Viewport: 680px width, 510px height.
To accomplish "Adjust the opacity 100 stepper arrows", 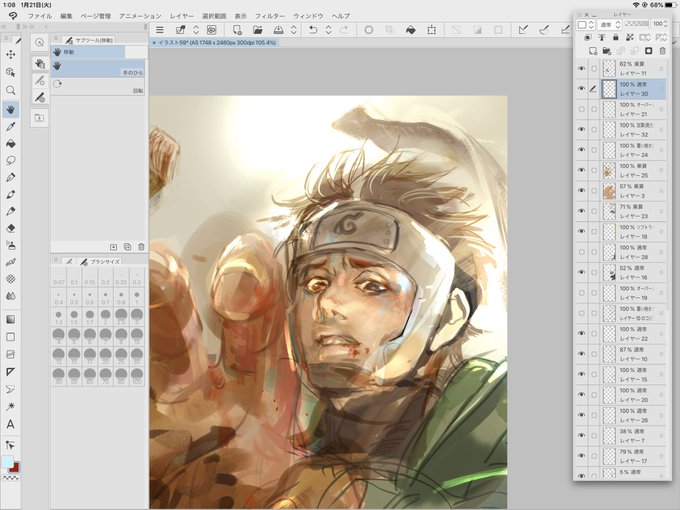I will coord(666,24).
